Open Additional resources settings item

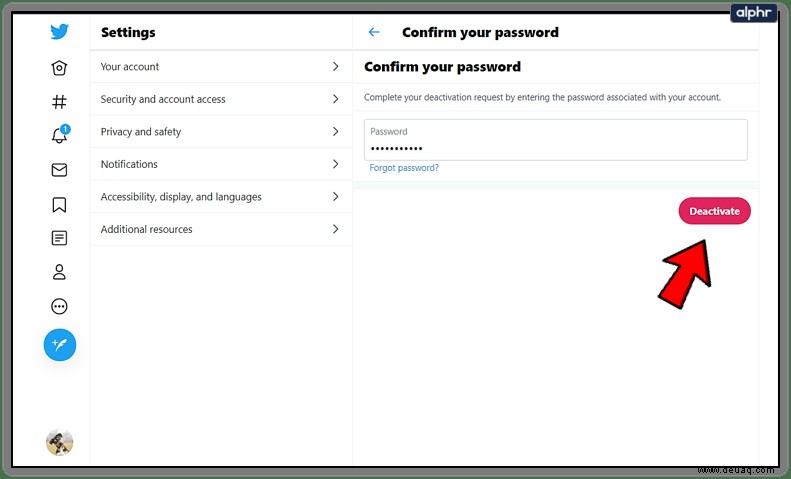221,229
